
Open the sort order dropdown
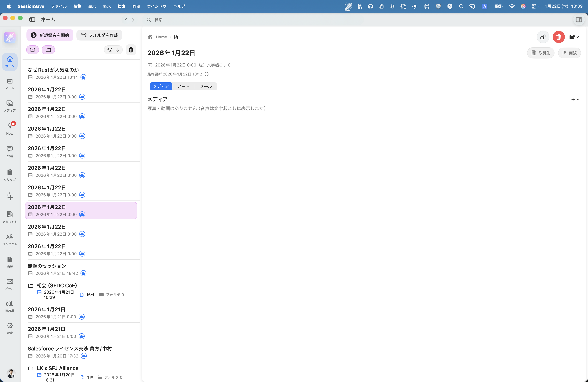113,50
